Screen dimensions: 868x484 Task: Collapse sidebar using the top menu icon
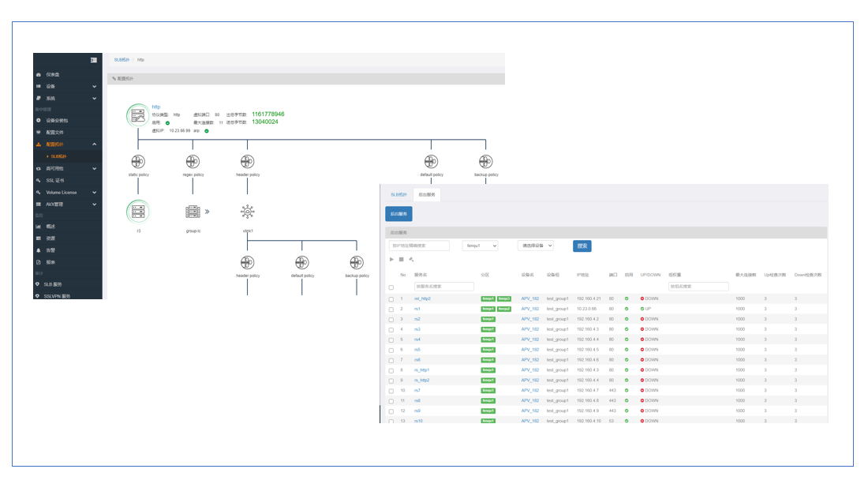(94, 60)
